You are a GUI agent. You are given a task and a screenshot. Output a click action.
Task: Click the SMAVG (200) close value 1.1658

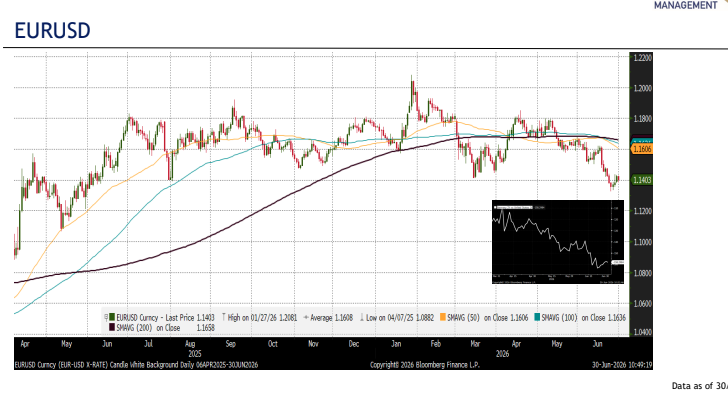click(x=205, y=328)
